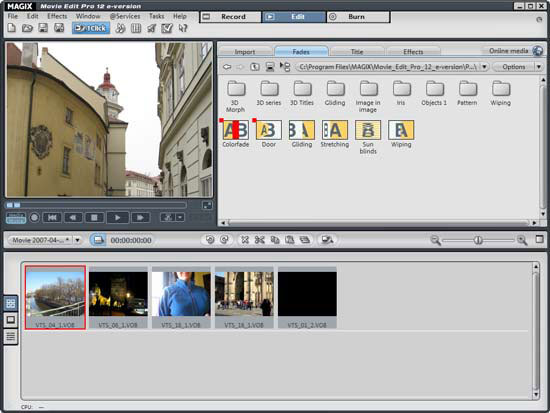The image size is (550, 413).
Task: Cut with the scissors icon
Action: pyautogui.click(x=260, y=240)
